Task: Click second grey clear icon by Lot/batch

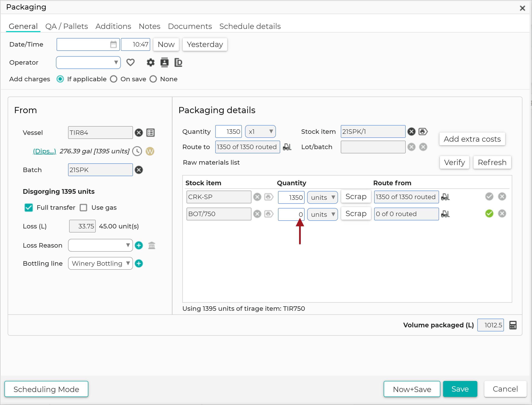Action: coord(423,147)
